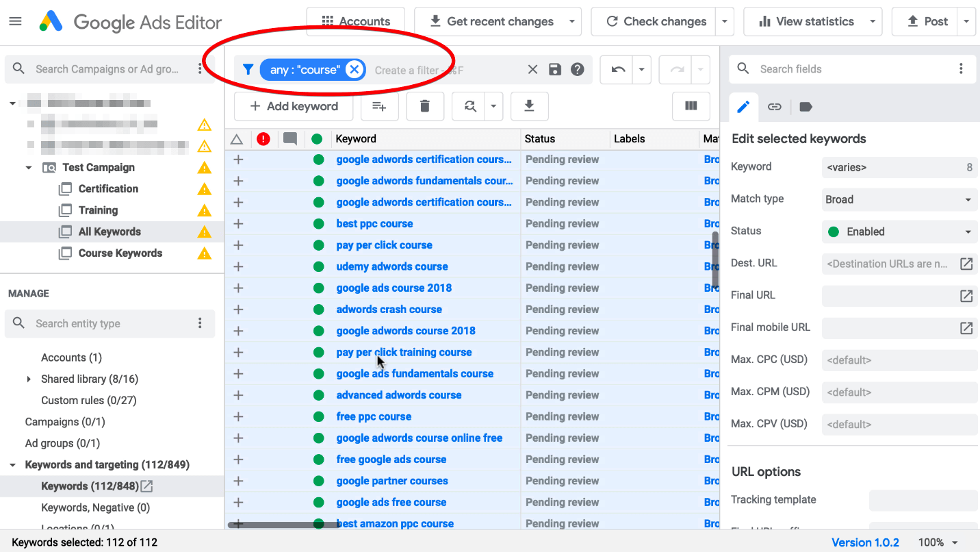Switch to the link tab
Screen dimensions: 980x552
tap(774, 107)
